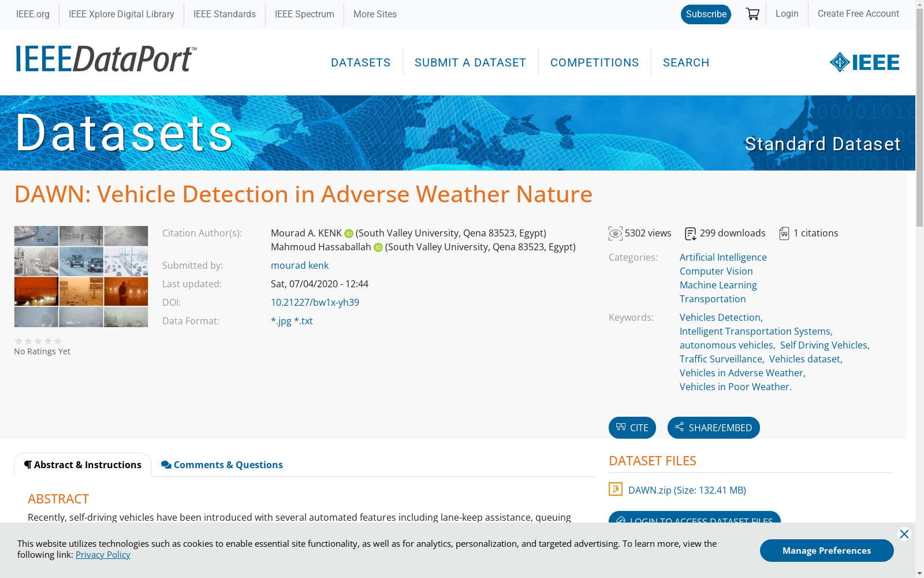924x578 pixels.
Task: Click the citations icon beside 1 citations
Action: [784, 234]
